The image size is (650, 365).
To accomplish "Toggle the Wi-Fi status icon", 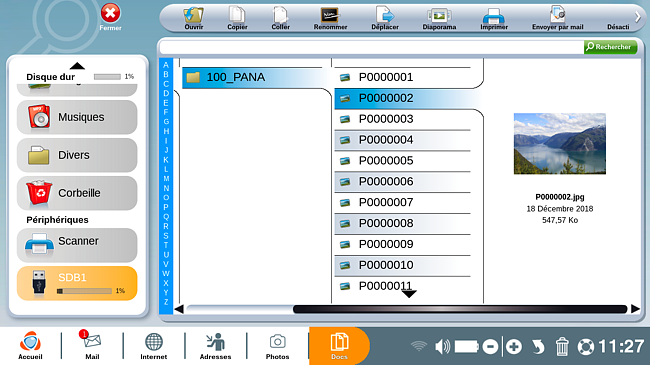I will tap(419, 346).
